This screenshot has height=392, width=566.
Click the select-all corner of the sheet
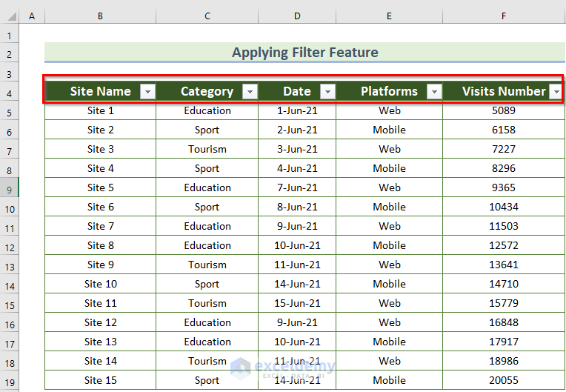(x=9, y=16)
